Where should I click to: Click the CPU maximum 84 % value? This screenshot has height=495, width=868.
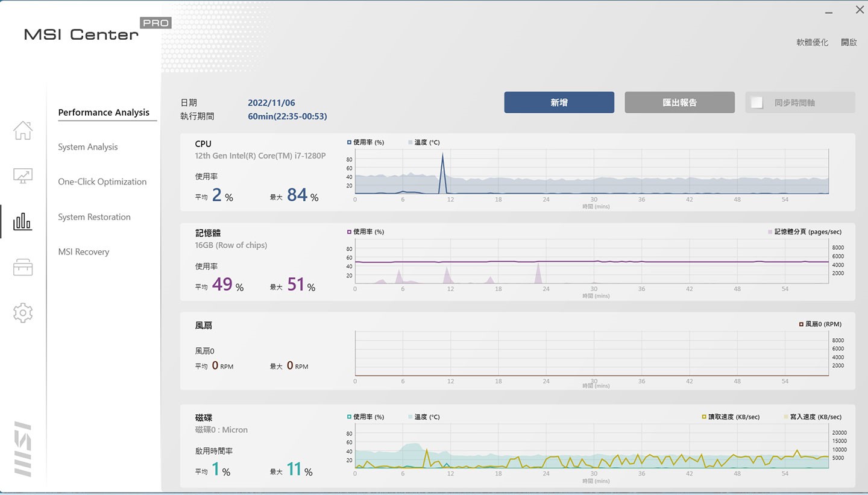303,195
